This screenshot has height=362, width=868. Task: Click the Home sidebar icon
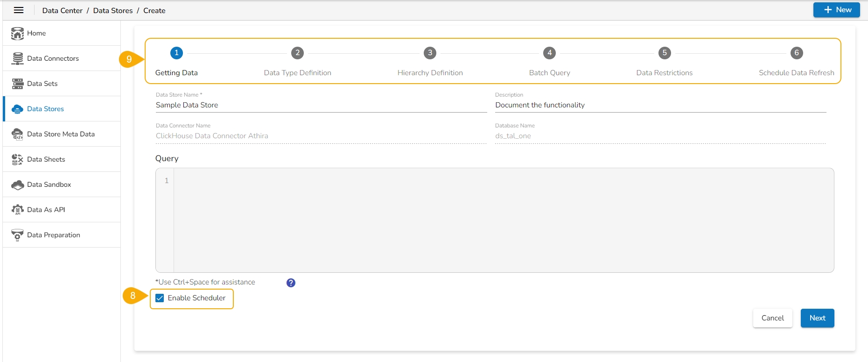tap(17, 33)
